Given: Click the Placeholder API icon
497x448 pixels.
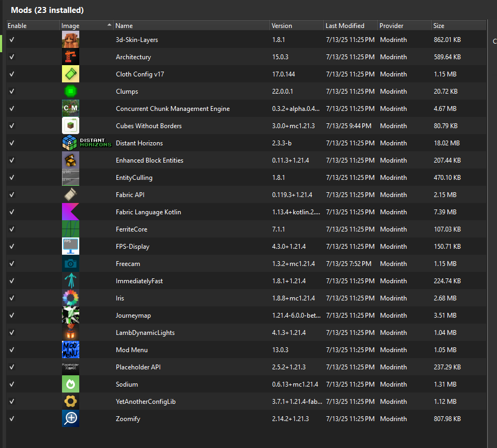Looking at the screenshot, I should (x=71, y=367).
